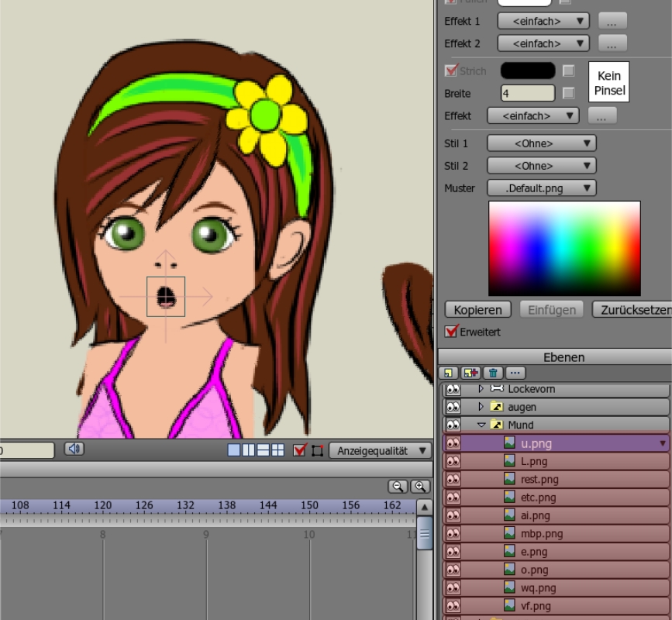The width and height of the screenshot is (672, 620).
Task: Click the new layer icon in Ebenen
Action: click(448, 374)
